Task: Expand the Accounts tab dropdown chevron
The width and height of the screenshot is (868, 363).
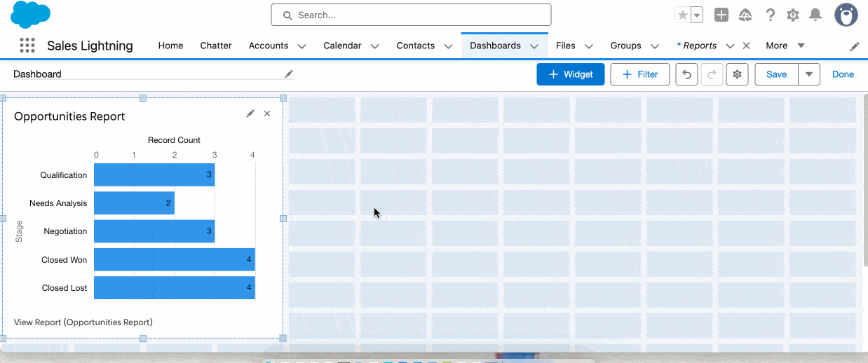Action: pyautogui.click(x=301, y=46)
